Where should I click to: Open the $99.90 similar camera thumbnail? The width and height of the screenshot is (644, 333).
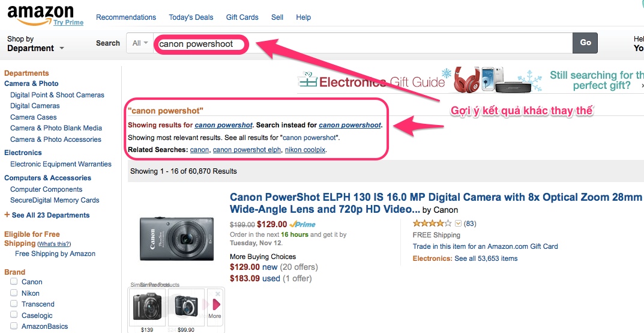(x=186, y=306)
